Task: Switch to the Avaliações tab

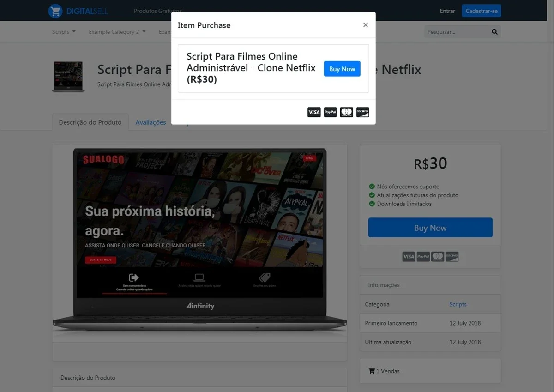Action: tap(151, 122)
